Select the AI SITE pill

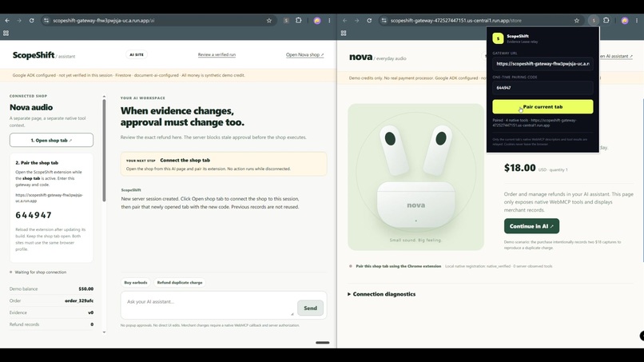coord(137,54)
